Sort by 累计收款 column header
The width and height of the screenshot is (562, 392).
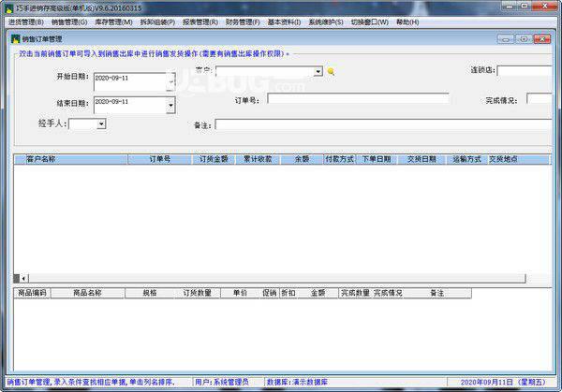[258, 159]
